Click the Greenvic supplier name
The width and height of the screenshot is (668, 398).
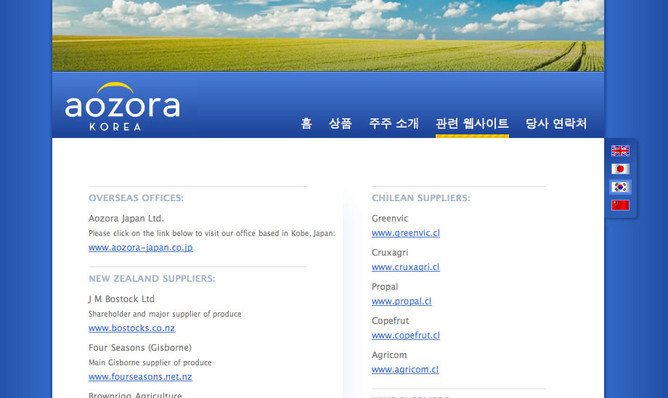coord(390,219)
